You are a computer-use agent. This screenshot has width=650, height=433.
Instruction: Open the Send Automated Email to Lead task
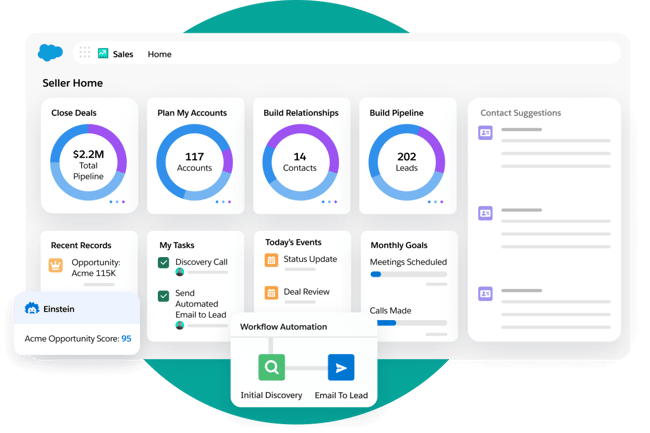click(201, 304)
